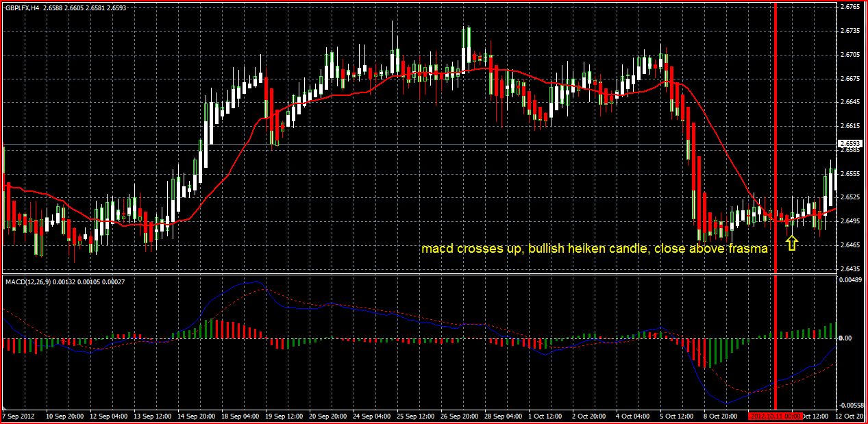This screenshot has width=868, height=424.
Task: Click the red vertical line on chart
Action: [x=776, y=205]
